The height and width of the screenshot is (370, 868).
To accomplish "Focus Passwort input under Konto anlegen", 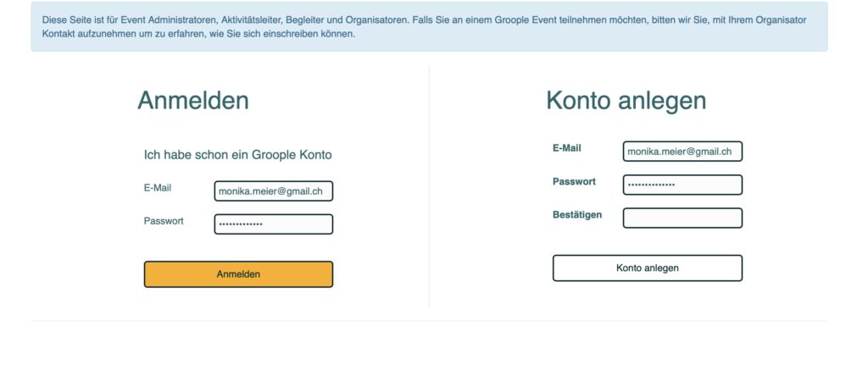I will [682, 185].
